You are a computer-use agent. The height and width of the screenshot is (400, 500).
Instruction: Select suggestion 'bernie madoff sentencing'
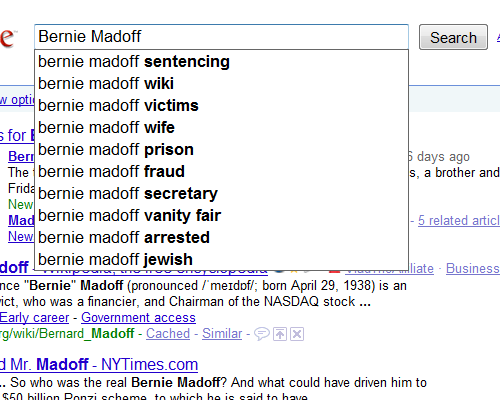click(x=221, y=62)
